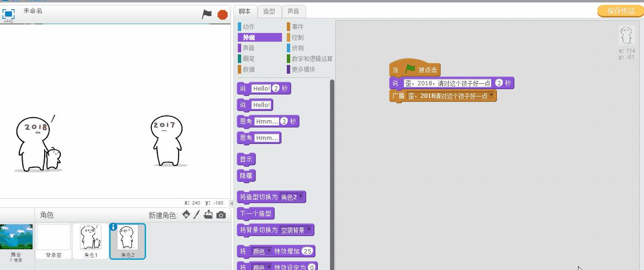Select the 声音 block category

pyautogui.click(x=248, y=48)
